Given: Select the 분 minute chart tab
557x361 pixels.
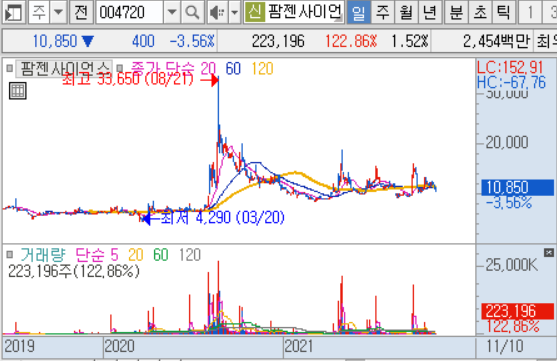Looking at the screenshot, I should 456,12.
